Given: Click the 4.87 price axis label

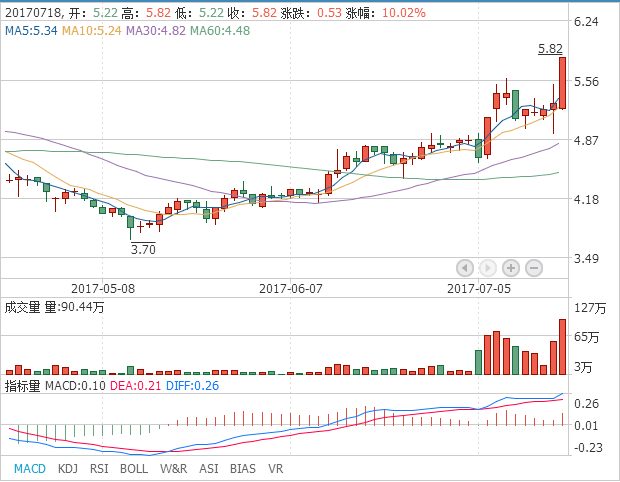Looking at the screenshot, I should pos(586,141).
